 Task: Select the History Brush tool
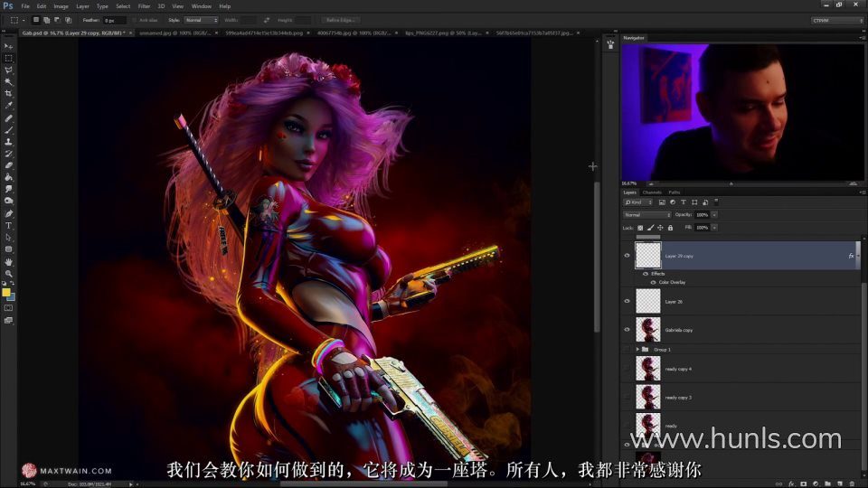pos(8,154)
